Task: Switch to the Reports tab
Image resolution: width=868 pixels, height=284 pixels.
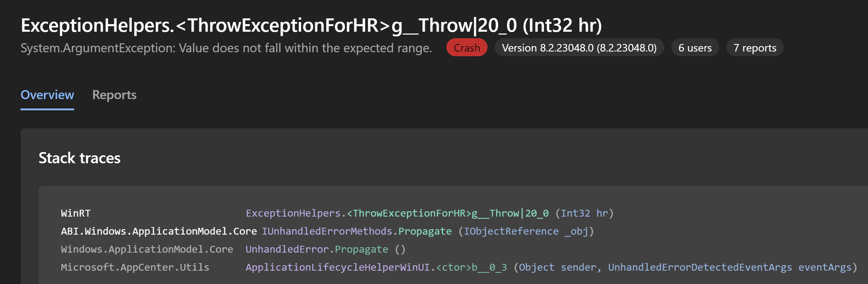Action: pos(114,95)
